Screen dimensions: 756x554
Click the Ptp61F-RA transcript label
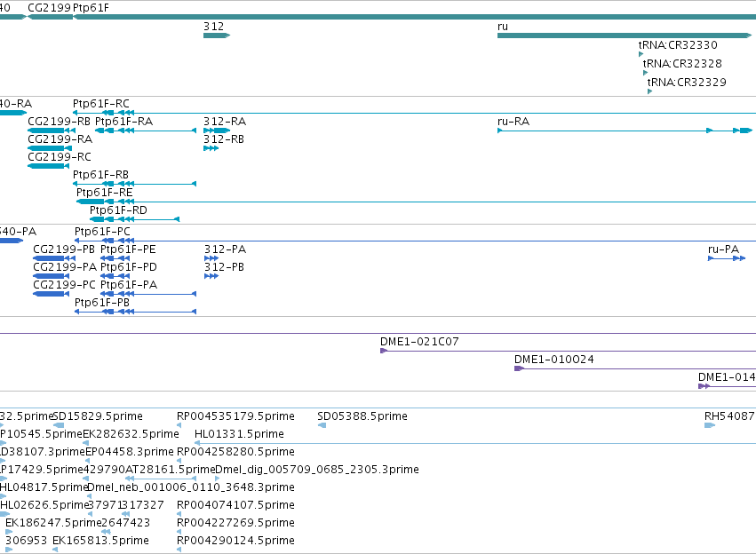click(x=123, y=122)
